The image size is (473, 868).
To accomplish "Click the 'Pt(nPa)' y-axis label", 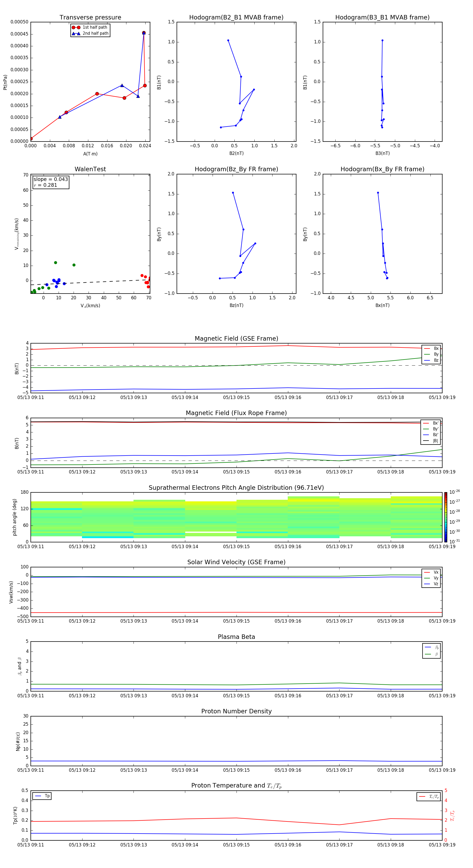I will tap(5, 82).
